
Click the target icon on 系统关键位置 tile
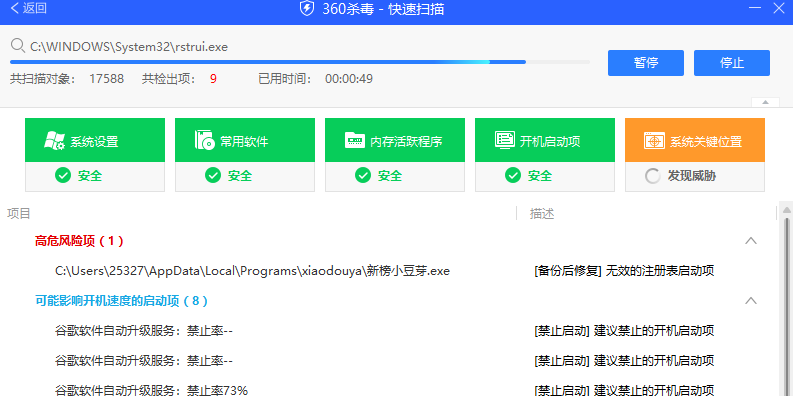pos(654,141)
